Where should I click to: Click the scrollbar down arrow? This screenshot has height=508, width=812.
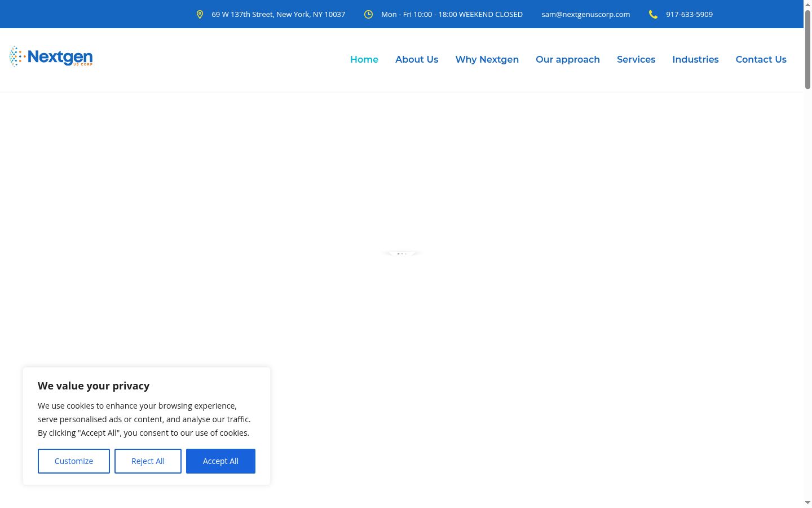click(807, 502)
